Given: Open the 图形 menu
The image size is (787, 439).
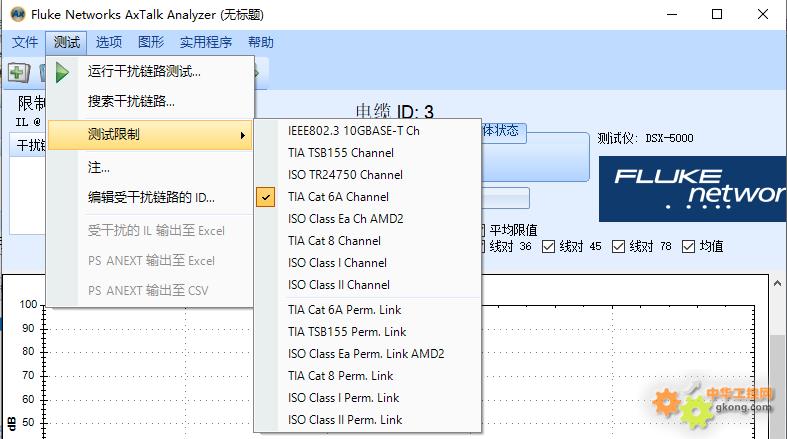Looking at the screenshot, I should 151,42.
